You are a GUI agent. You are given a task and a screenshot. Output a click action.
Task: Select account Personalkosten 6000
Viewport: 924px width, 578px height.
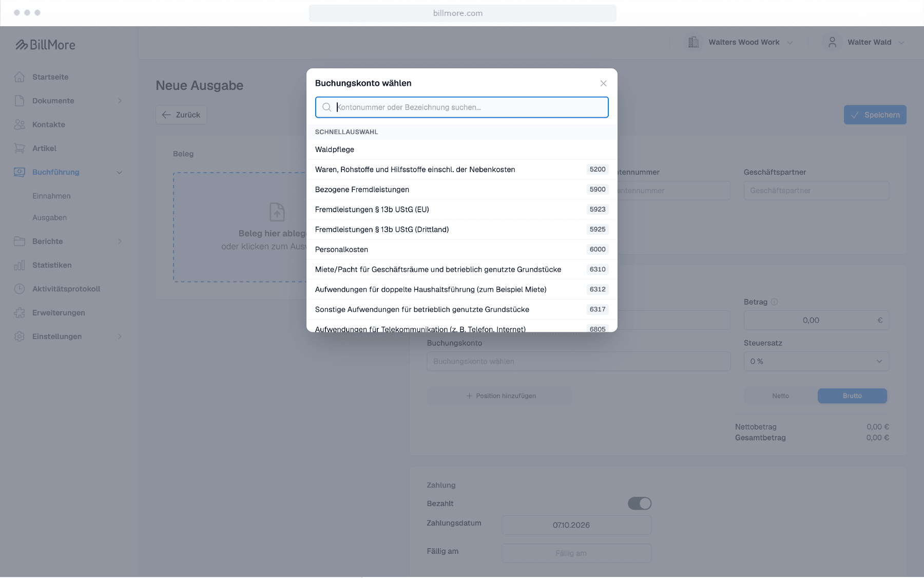click(x=462, y=249)
